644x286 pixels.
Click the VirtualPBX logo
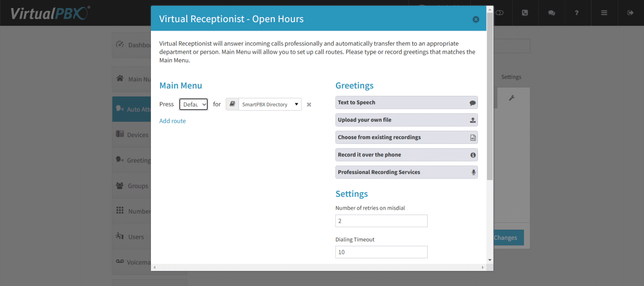click(x=50, y=13)
